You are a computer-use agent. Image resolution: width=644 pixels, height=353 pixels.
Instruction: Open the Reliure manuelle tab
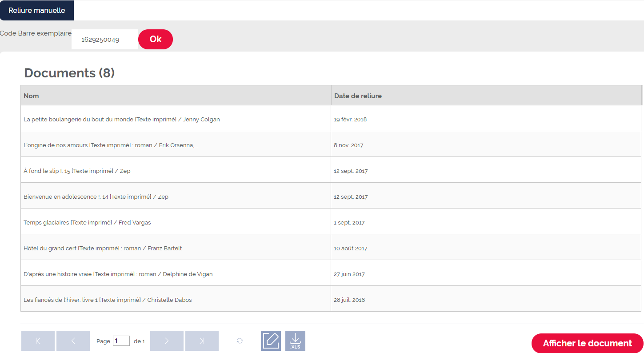37,10
